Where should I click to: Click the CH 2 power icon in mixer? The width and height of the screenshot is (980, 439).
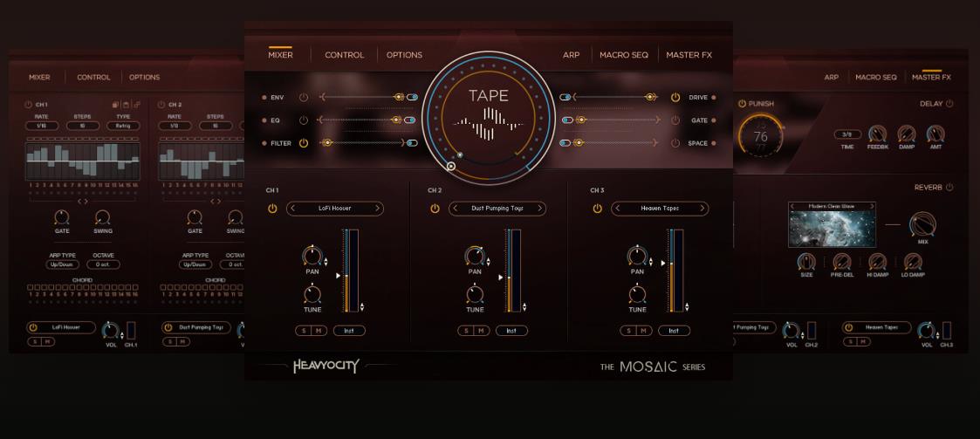pos(435,209)
